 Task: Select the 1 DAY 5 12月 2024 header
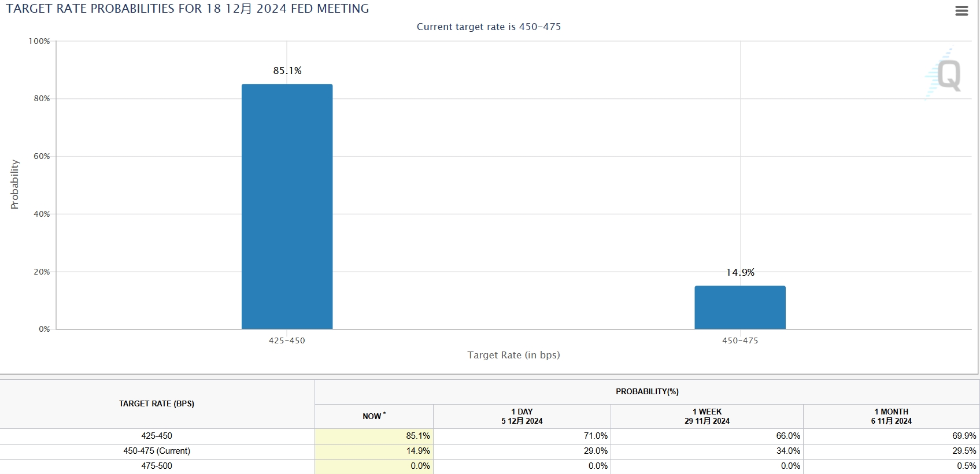point(522,416)
